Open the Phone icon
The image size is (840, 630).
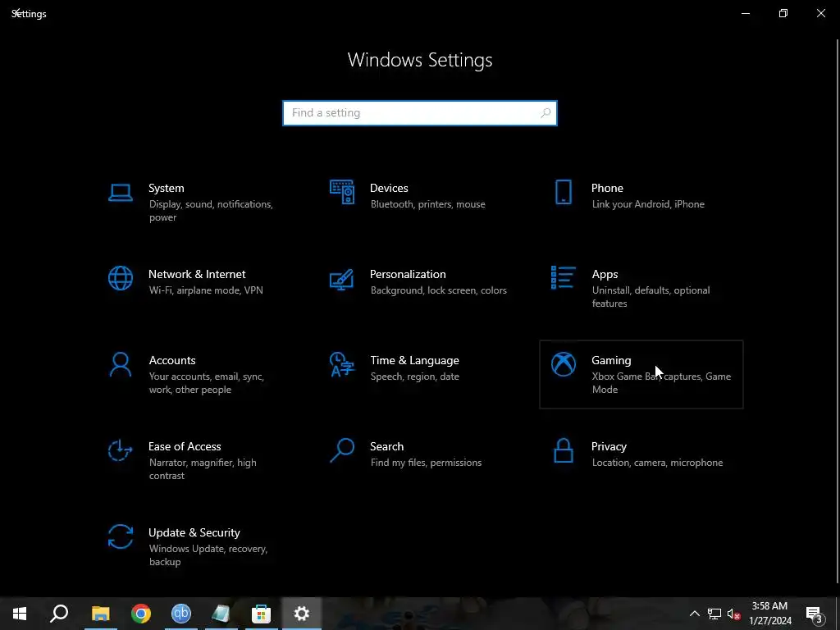(x=563, y=192)
